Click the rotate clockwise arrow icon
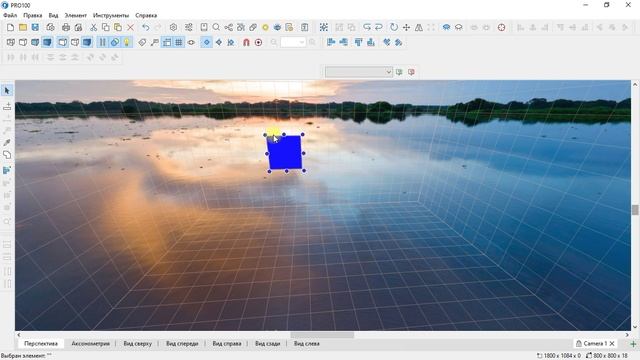 coord(393,27)
